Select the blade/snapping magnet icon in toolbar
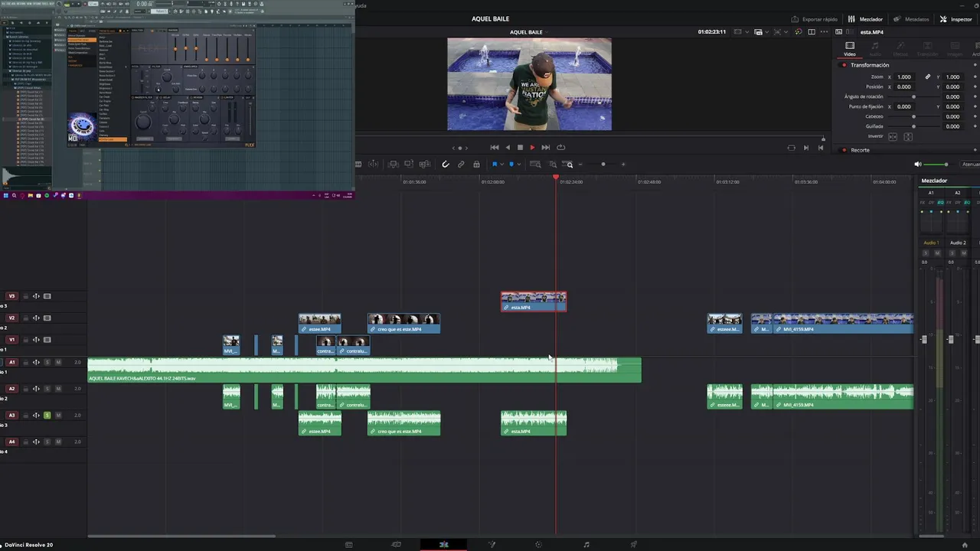Viewport: 980px width, 551px height. click(x=446, y=164)
